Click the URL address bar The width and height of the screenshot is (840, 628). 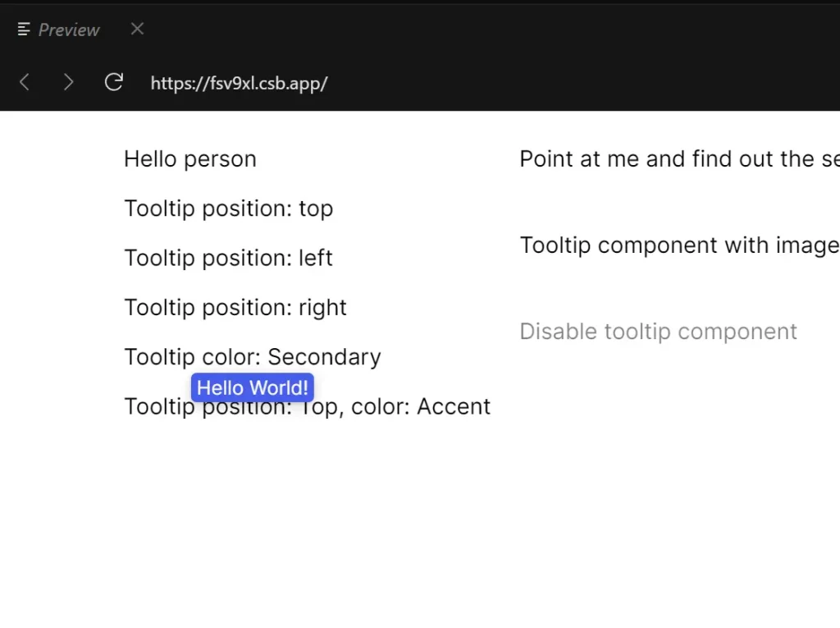click(x=239, y=82)
